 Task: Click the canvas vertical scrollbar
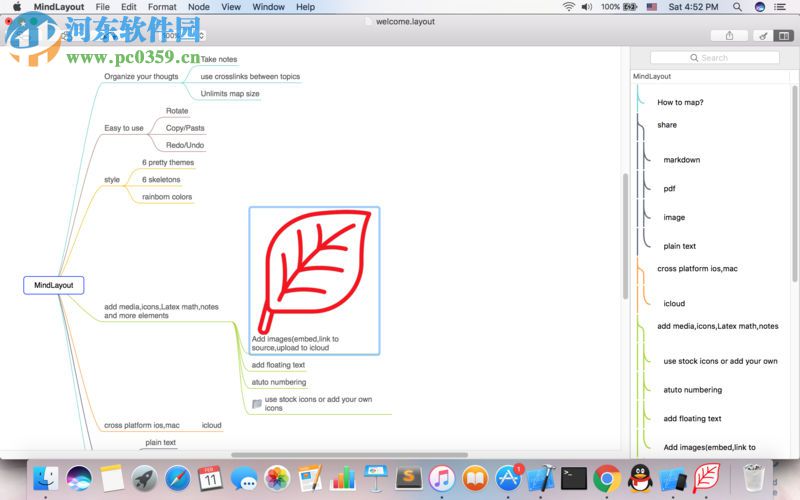click(626, 236)
